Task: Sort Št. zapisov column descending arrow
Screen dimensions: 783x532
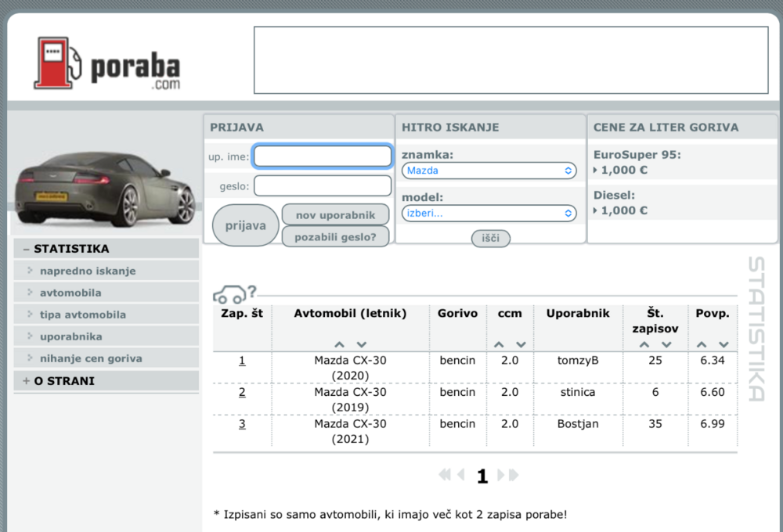Action: pyautogui.click(x=666, y=344)
